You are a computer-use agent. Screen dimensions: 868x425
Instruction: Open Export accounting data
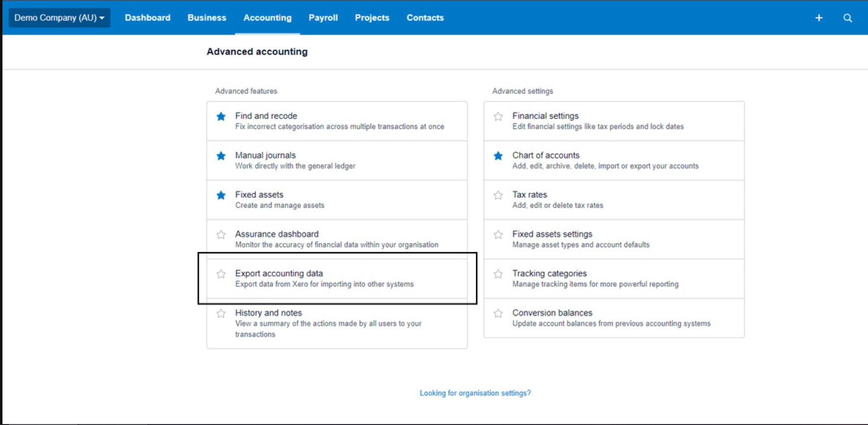(279, 273)
